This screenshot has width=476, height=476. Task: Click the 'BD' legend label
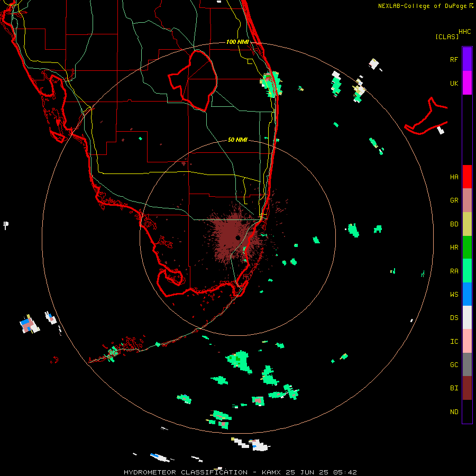(x=454, y=224)
